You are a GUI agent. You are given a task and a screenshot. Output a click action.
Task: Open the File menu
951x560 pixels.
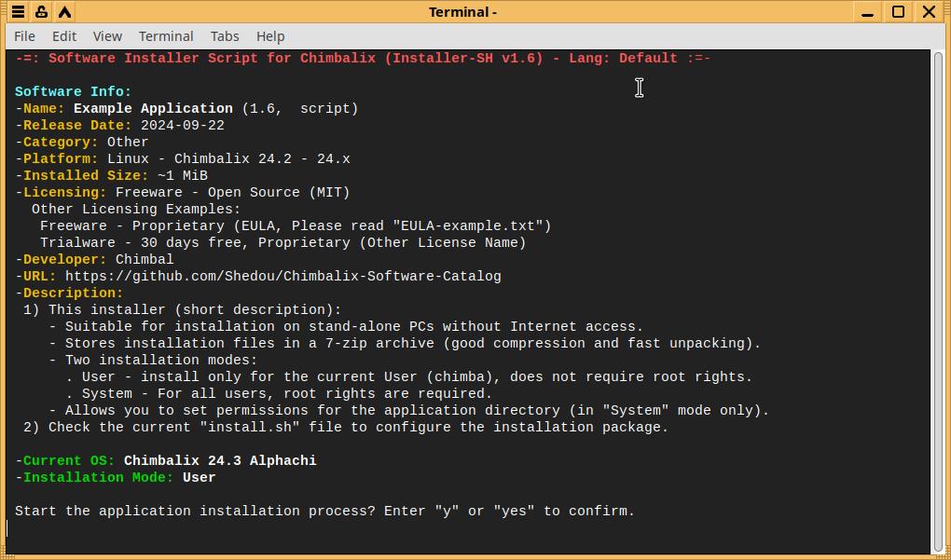pos(25,36)
